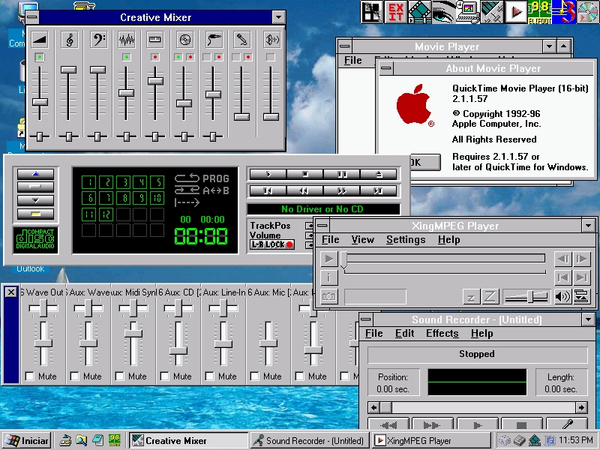Click the Iniciar start button

(26, 441)
